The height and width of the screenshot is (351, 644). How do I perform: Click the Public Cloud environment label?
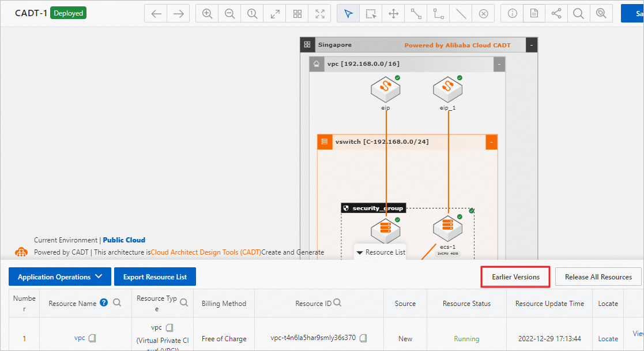point(124,240)
